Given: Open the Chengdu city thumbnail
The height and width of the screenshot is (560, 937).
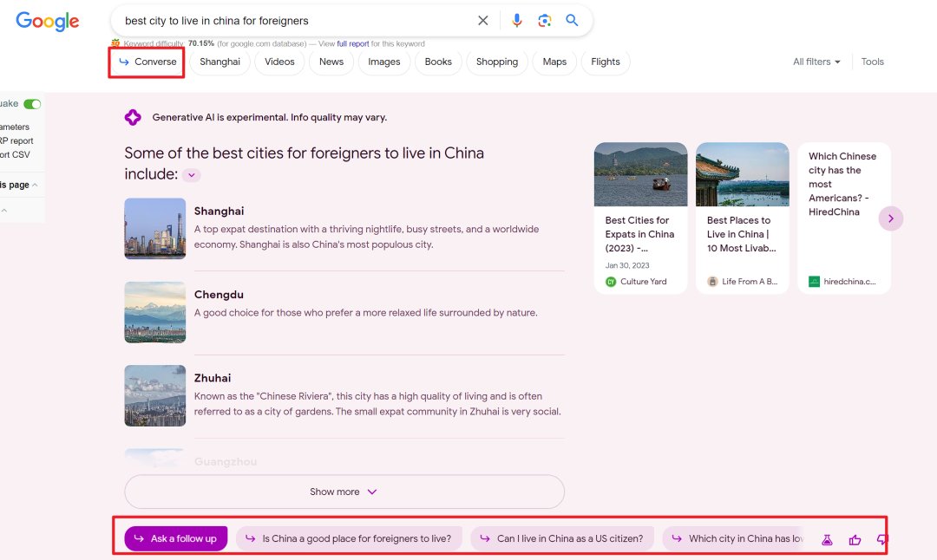Looking at the screenshot, I should coord(154,312).
